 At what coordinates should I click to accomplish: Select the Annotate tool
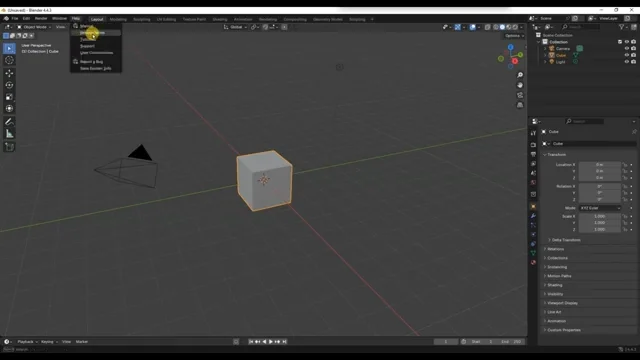9,122
